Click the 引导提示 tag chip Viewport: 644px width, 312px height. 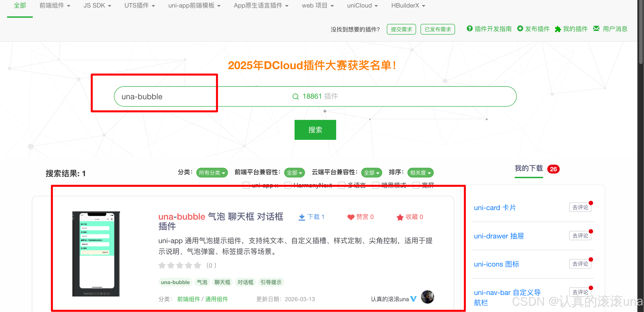pos(271,282)
